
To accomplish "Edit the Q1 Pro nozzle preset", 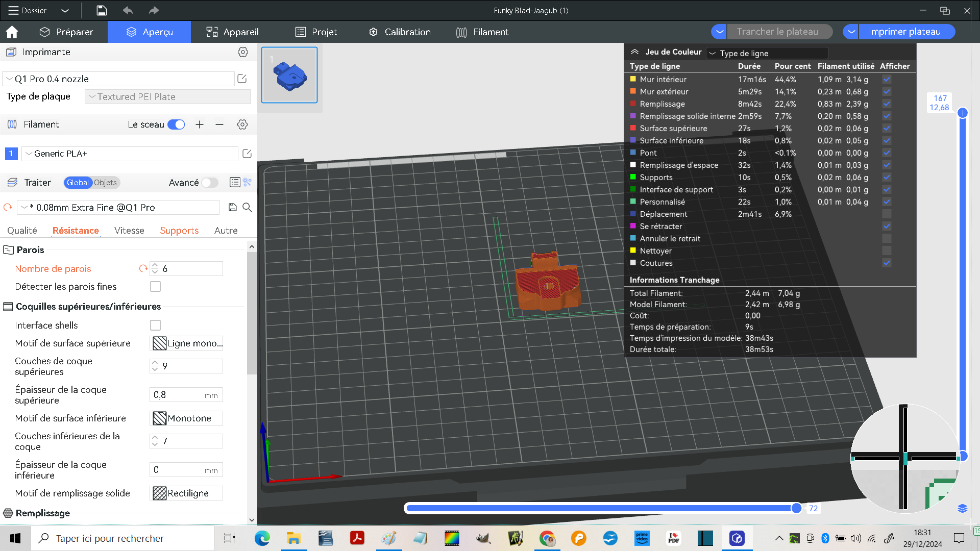I will (242, 79).
